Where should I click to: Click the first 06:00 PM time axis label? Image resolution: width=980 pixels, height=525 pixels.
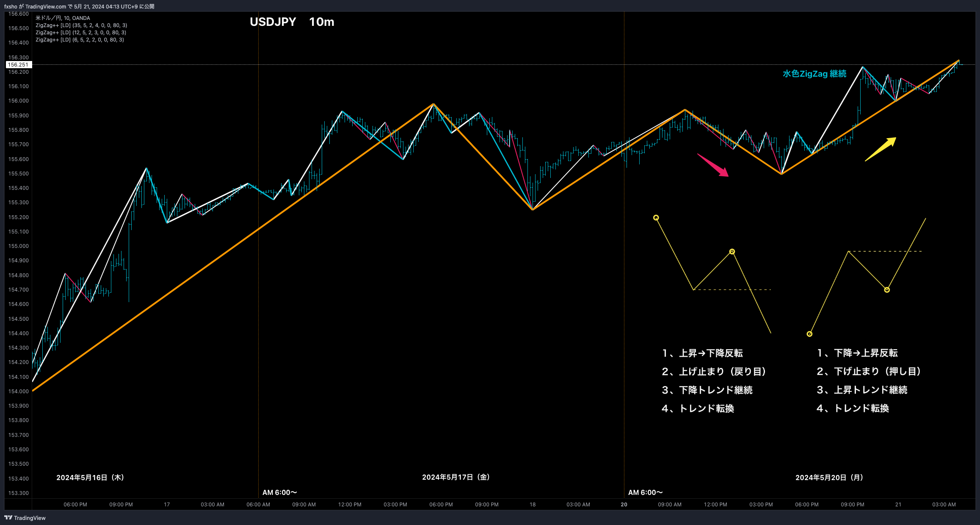75,505
